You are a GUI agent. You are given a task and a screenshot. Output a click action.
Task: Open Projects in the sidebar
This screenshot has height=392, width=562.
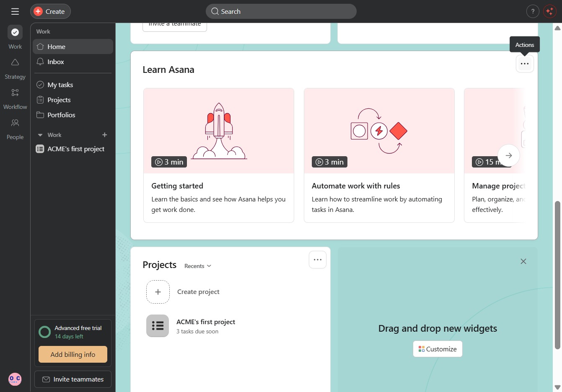[x=73, y=100]
